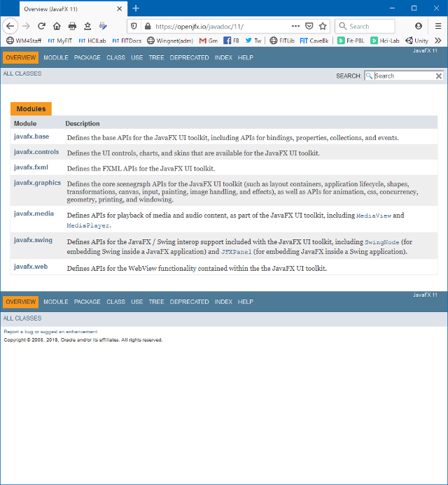448x485 pixels.
Task: Click the back navigation arrow
Action: [11, 26]
